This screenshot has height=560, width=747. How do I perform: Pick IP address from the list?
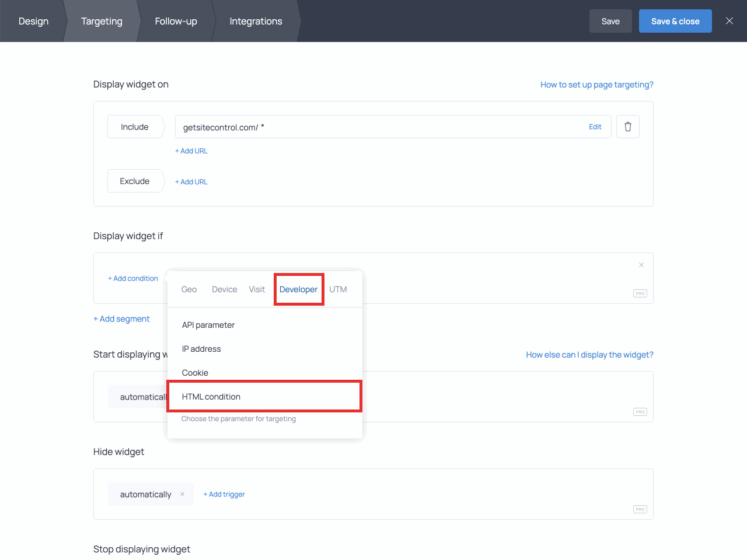pos(201,349)
